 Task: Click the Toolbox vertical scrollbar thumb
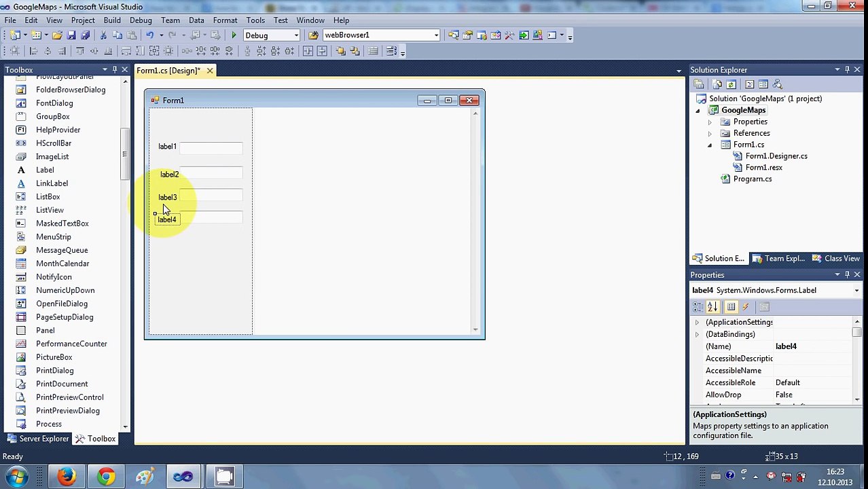tap(124, 155)
